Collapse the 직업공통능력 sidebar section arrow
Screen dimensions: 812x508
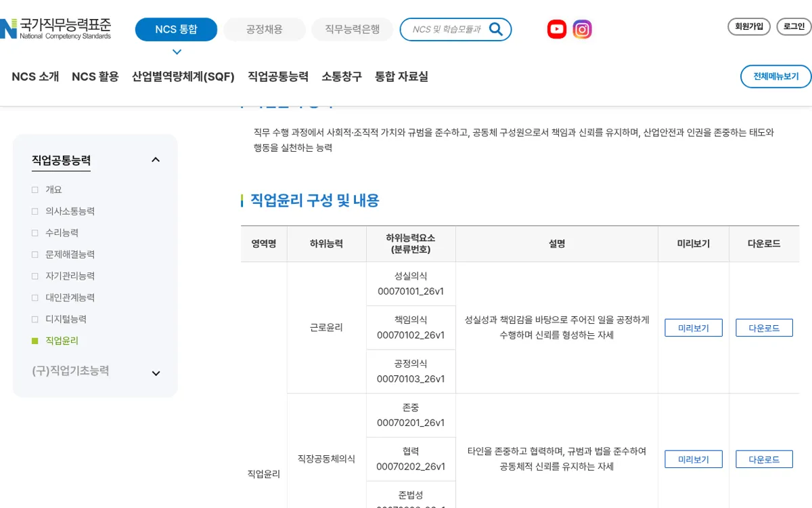[x=156, y=160]
